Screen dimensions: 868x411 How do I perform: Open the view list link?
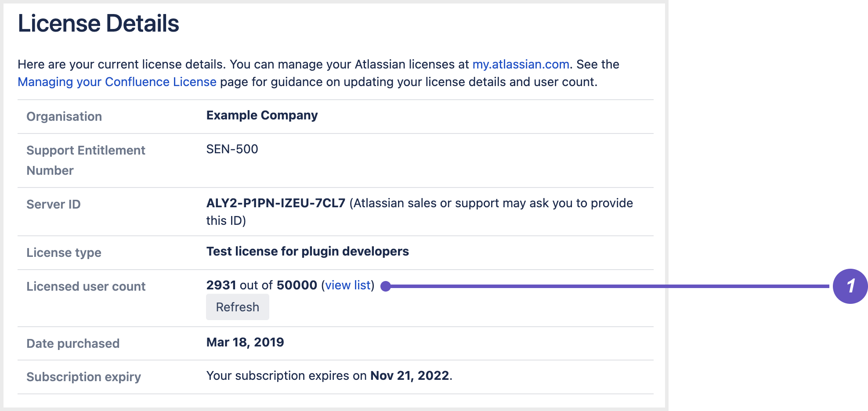347,285
